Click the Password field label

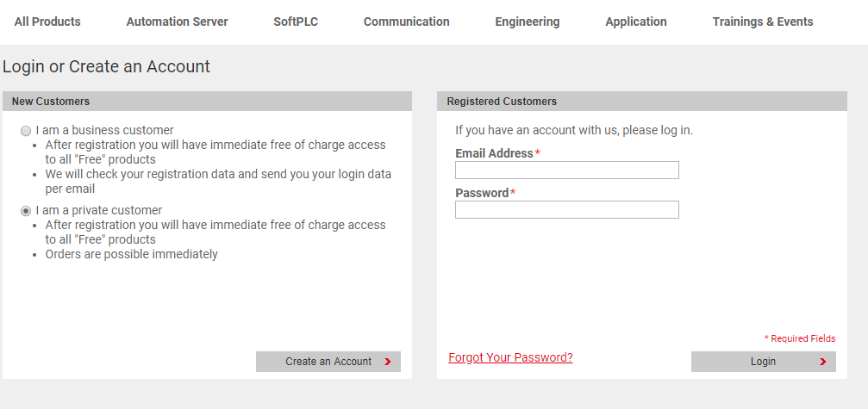(482, 193)
